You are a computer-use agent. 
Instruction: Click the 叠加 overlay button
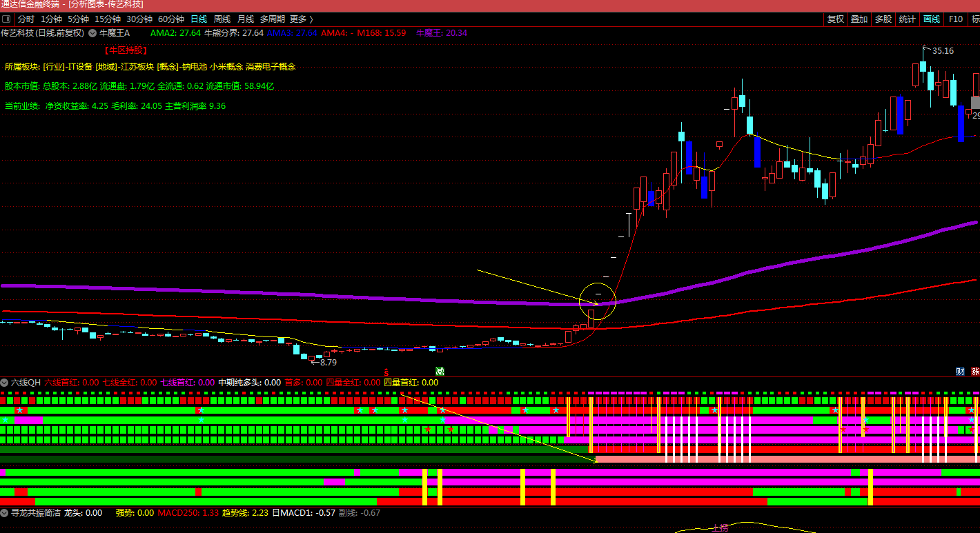(859, 19)
